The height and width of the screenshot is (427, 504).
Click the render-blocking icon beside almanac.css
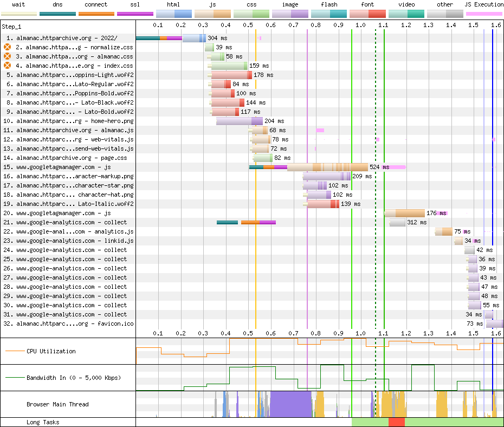[x=8, y=57]
